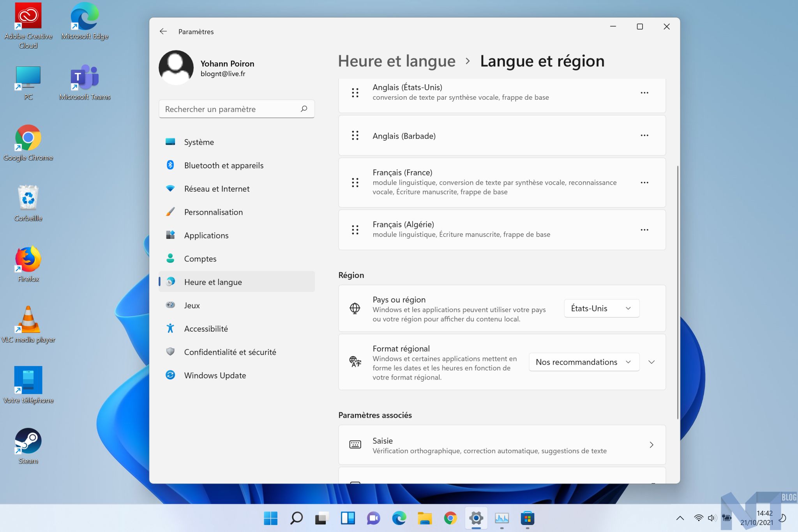
Task: Click drag handle of Français (France)
Action: pos(355,182)
